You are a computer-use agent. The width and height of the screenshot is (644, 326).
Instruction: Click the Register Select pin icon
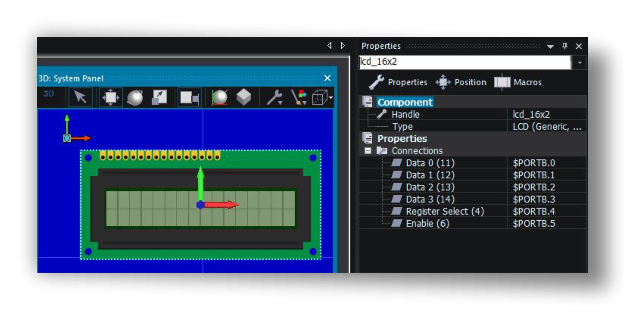coord(396,211)
